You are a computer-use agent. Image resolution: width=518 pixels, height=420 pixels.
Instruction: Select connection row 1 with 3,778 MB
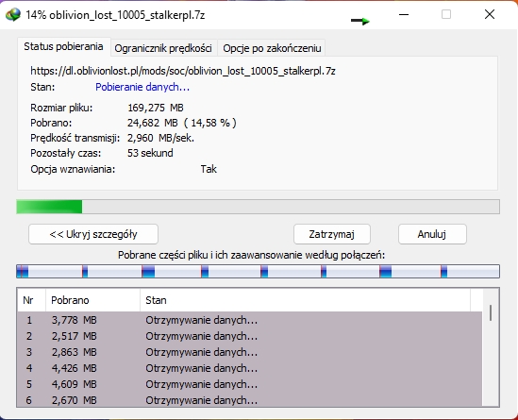[x=250, y=320]
